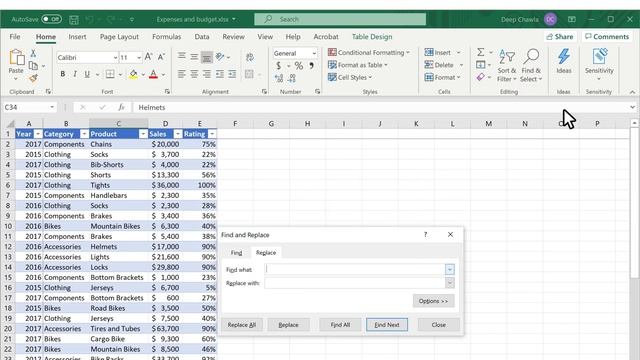The height and width of the screenshot is (360, 640).
Task: Click the Save disk icon
Action: coord(73,19)
